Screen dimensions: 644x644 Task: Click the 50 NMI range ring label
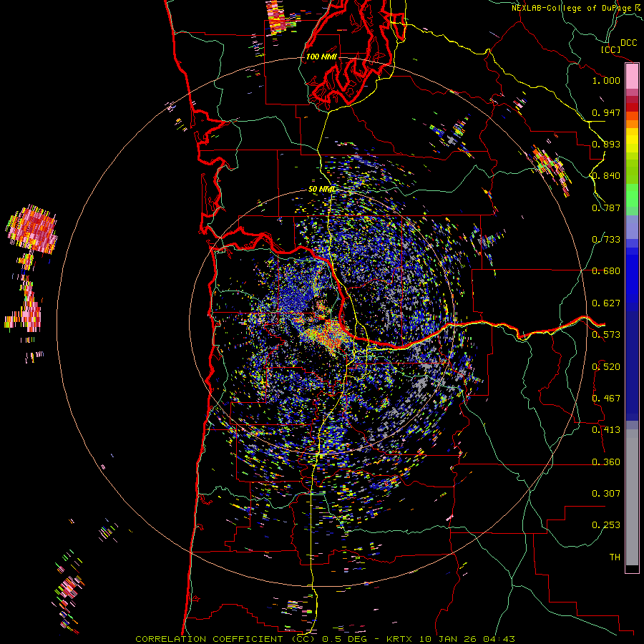[322, 190]
